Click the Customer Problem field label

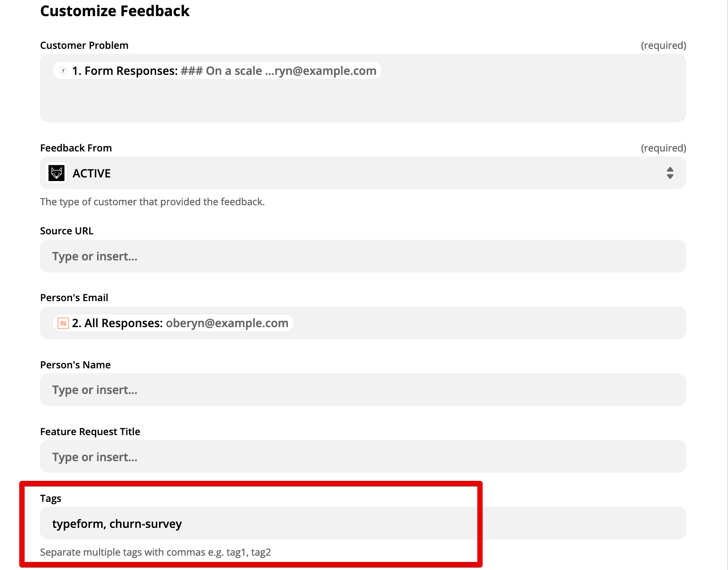[x=84, y=45]
